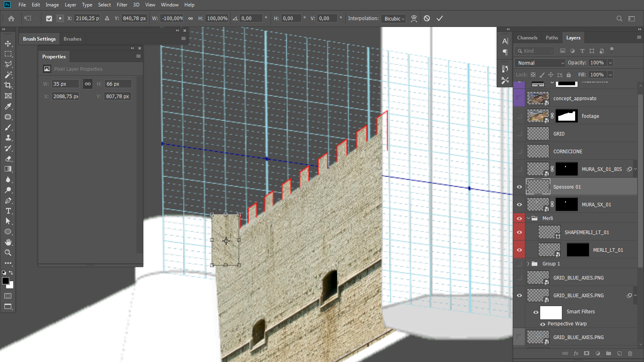Pick the Eyedropper tool
The width and height of the screenshot is (644, 362).
pos(8,107)
